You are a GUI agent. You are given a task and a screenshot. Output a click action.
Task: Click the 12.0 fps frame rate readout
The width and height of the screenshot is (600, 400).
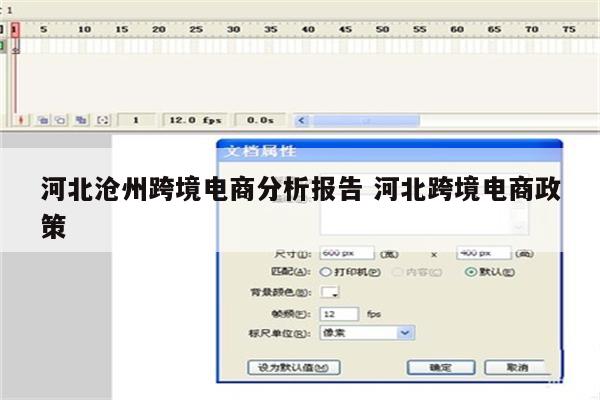(x=195, y=120)
